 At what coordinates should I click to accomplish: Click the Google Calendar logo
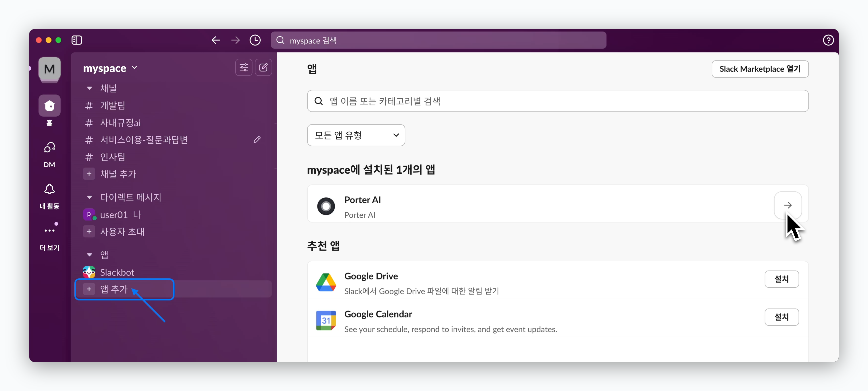tap(326, 320)
